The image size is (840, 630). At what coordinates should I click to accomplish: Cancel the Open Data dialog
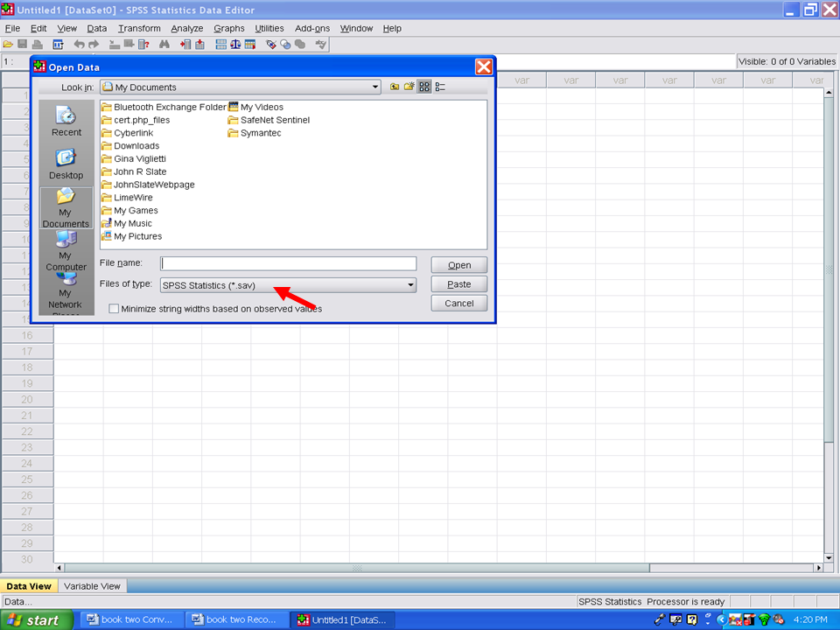click(x=458, y=303)
